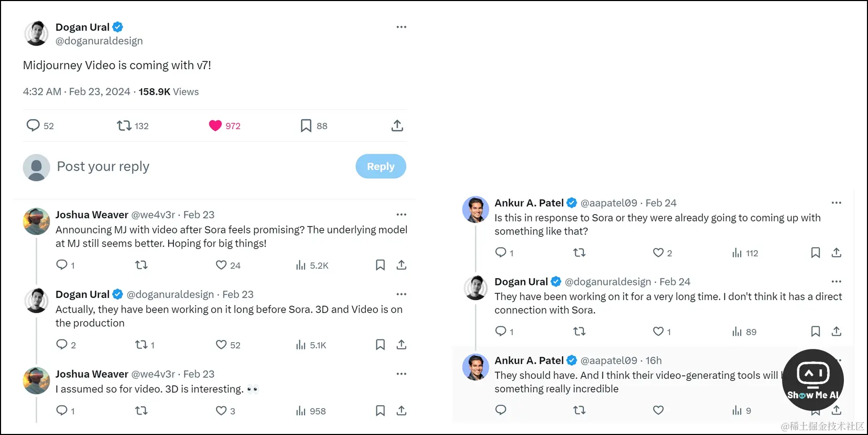The image size is (868, 435).
Task: View analytics for the 5.2K views reply
Action: (301, 265)
